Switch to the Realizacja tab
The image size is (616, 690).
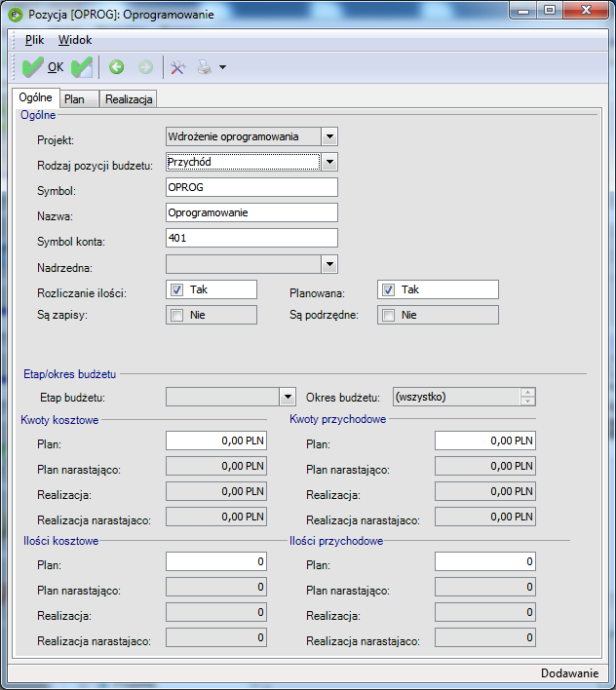pyautogui.click(x=129, y=99)
